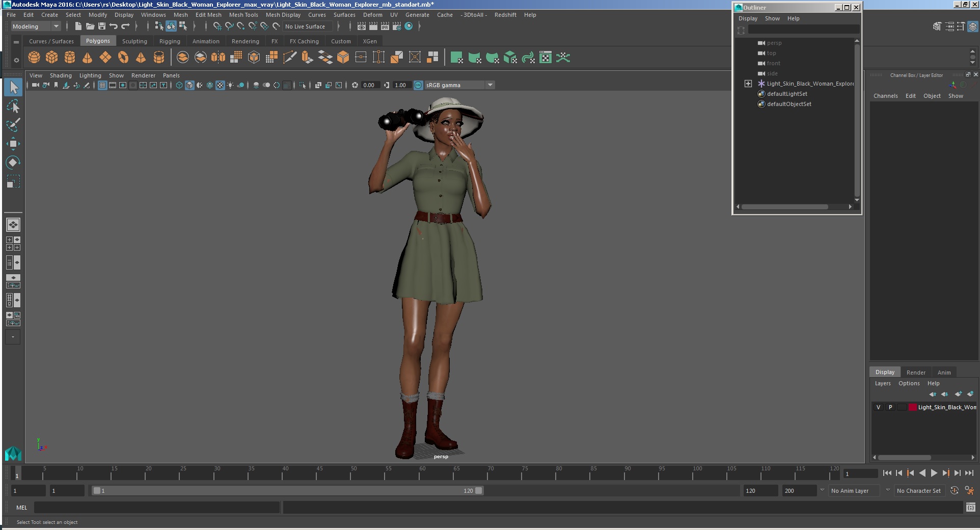Open the Modeling Toolkit icon at top right
Viewport: 980px width, 530px height.
(937, 26)
